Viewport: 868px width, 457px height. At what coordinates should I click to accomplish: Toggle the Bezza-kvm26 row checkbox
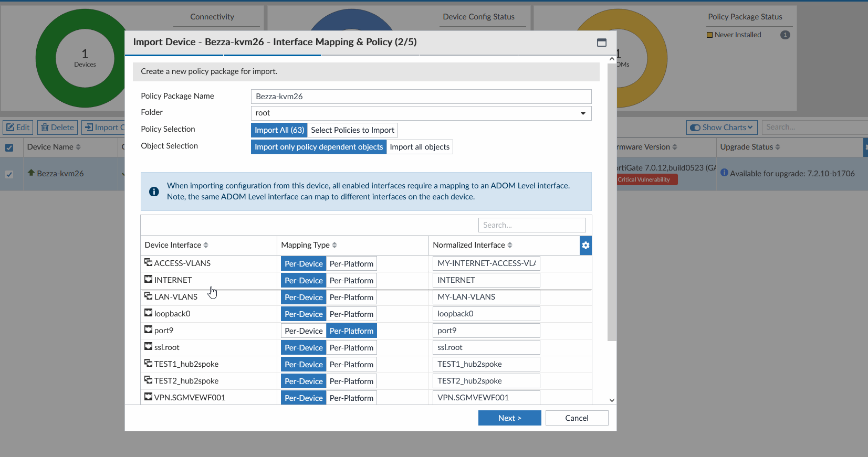(9, 174)
